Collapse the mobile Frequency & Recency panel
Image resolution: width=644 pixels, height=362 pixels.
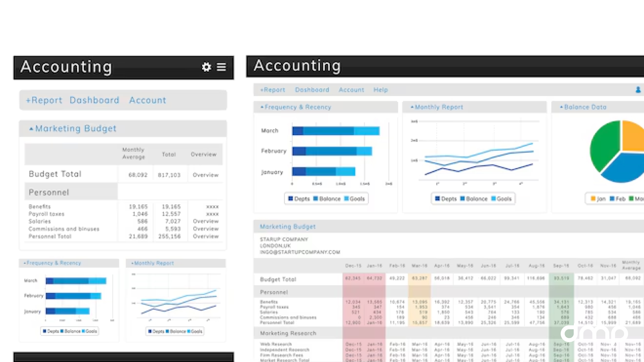(25, 263)
